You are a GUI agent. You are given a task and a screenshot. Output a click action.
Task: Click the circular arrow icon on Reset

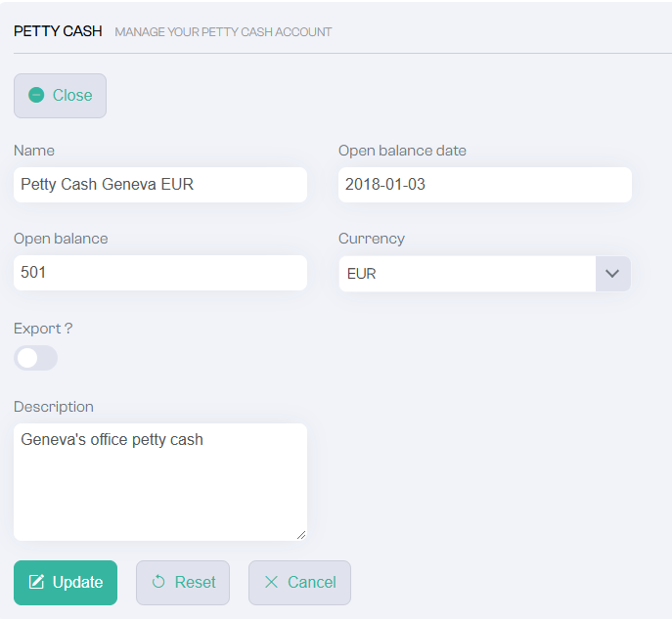158,582
